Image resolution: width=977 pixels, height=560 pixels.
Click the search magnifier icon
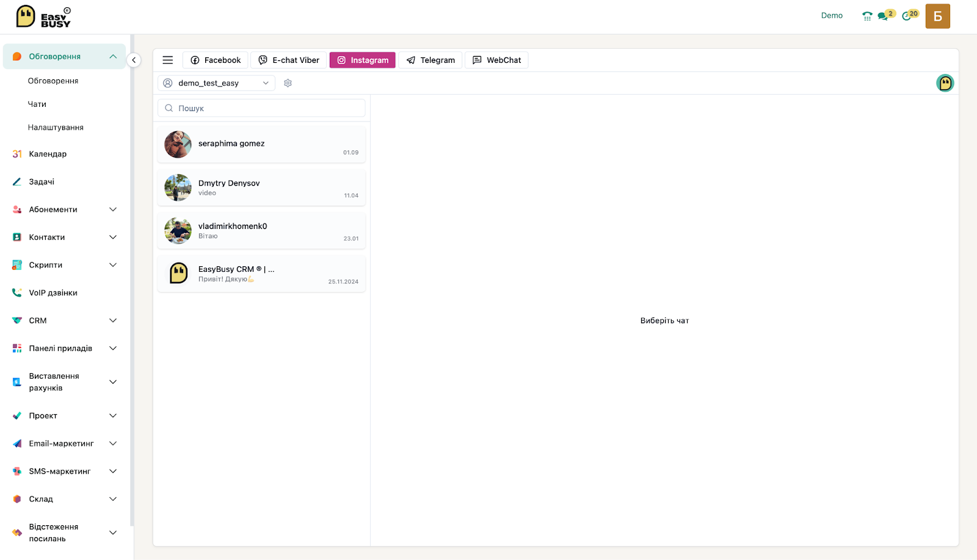(169, 108)
